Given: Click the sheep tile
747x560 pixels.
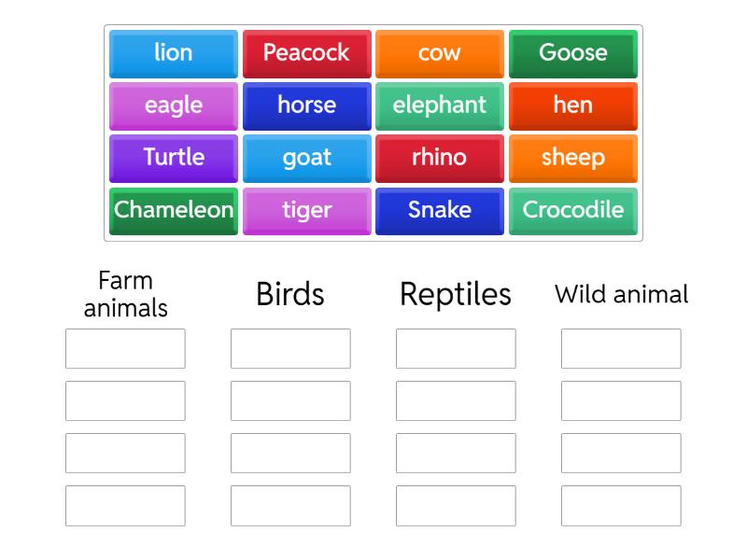Looking at the screenshot, I should 573,158.
